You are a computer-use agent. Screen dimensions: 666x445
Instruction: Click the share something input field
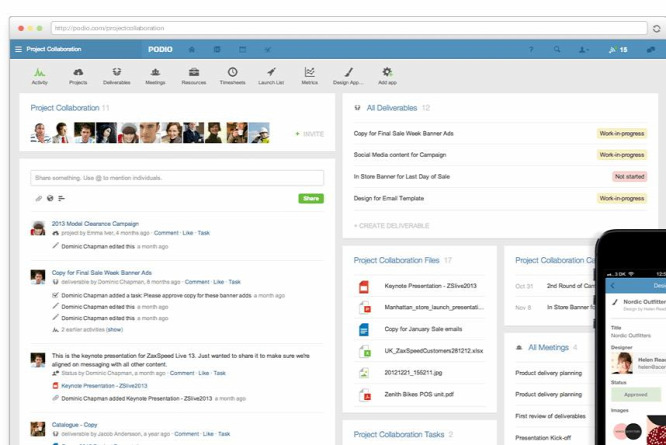pyautogui.click(x=177, y=178)
